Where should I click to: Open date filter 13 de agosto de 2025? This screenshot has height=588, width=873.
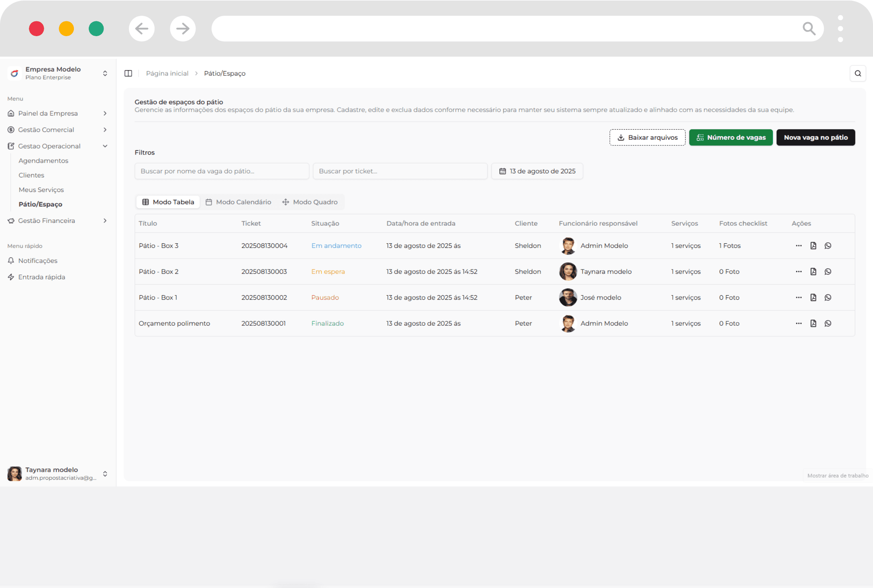537,171
